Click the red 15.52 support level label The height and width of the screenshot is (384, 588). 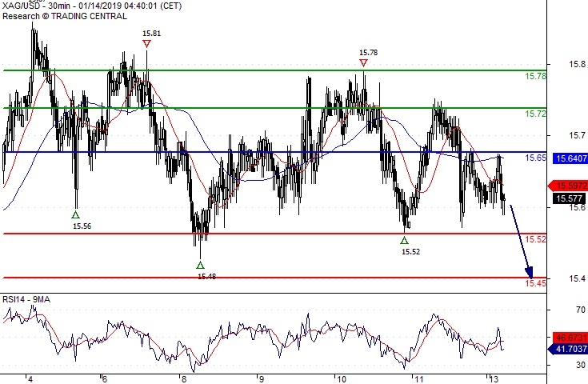pyautogui.click(x=535, y=239)
